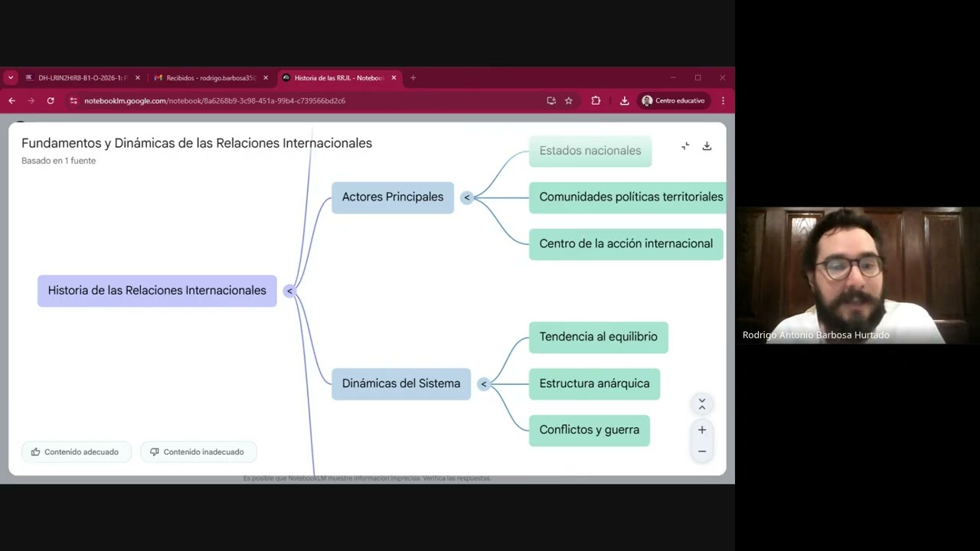Open the Centro educativo profile menu
This screenshot has width=980, height=551.
tap(674, 100)
